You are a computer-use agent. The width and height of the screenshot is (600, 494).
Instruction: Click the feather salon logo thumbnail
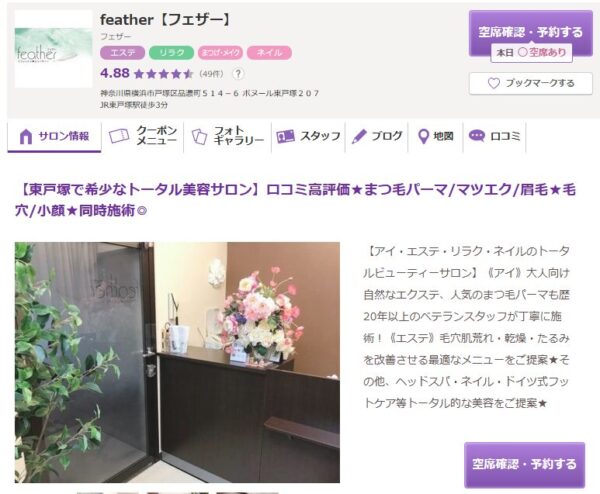pyautogui.click(x=54, y=49)
